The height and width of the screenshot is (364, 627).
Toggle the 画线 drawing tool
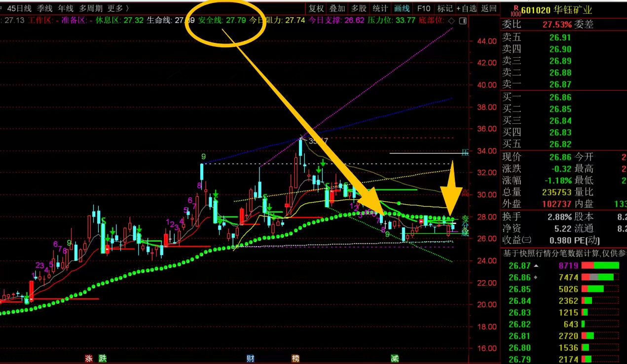[x=402, y=8]
